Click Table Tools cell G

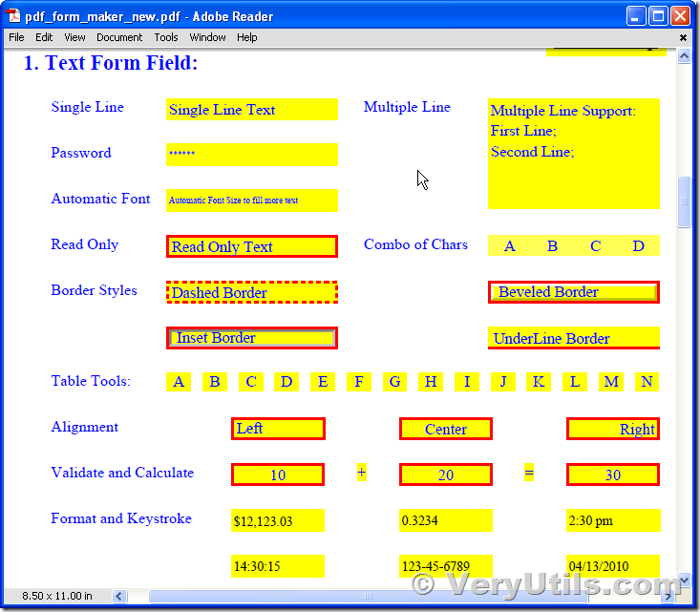[395, 382]
